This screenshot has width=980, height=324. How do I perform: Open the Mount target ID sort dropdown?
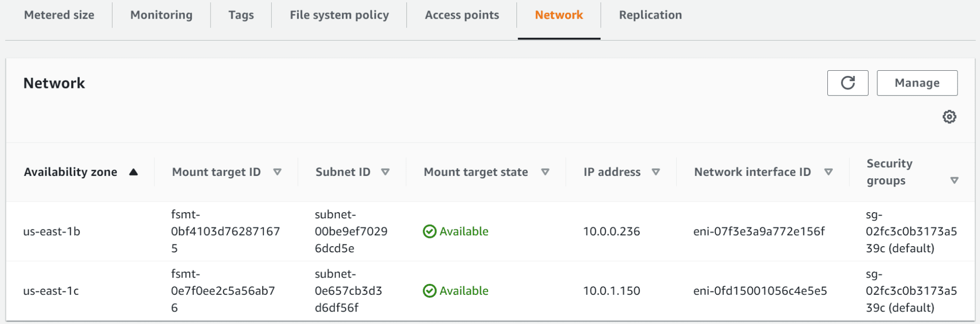pyautogui.click(x=279, y=172)
